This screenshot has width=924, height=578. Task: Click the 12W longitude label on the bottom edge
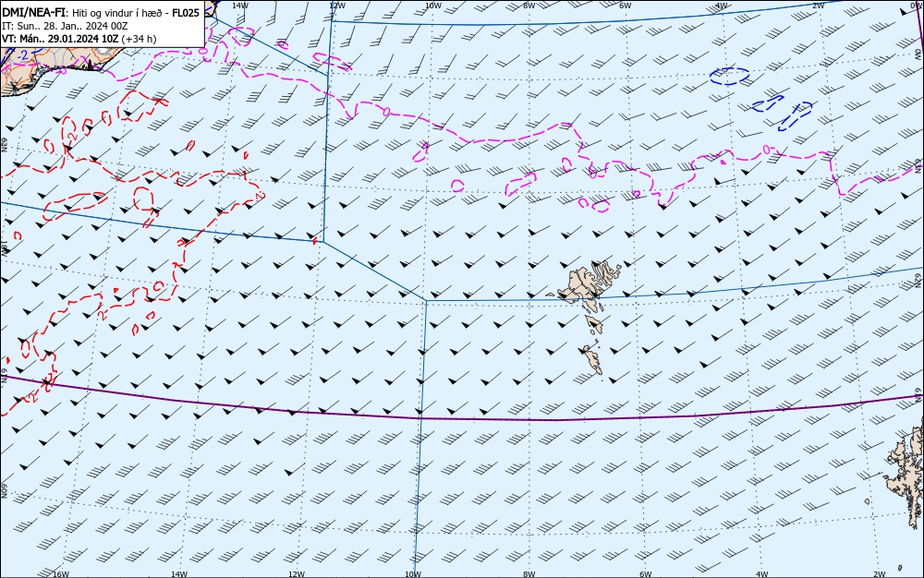pyautogui.click(x=297, y=574)
